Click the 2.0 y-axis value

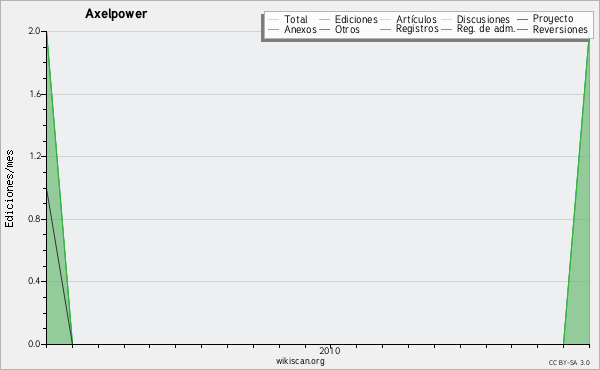[34, 31]
